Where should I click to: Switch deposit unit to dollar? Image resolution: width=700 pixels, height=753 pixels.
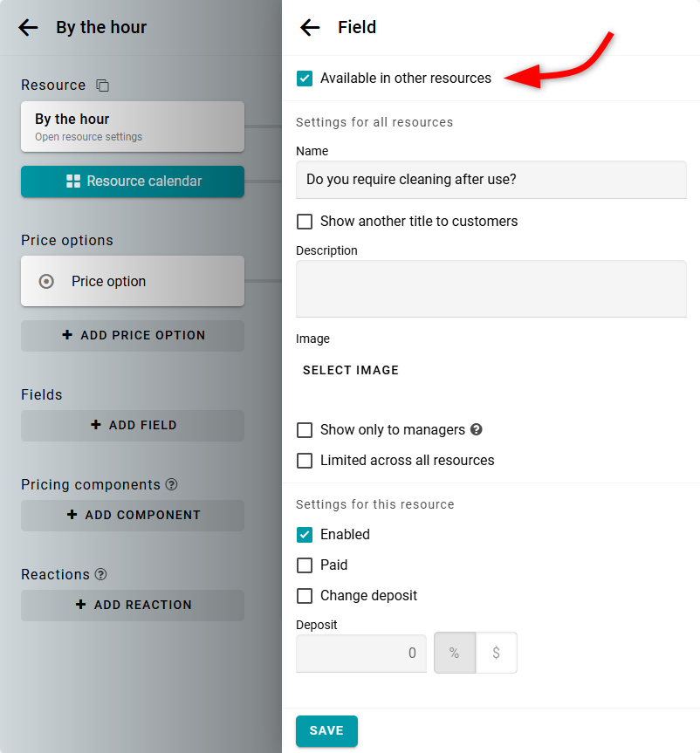point(496,653)
